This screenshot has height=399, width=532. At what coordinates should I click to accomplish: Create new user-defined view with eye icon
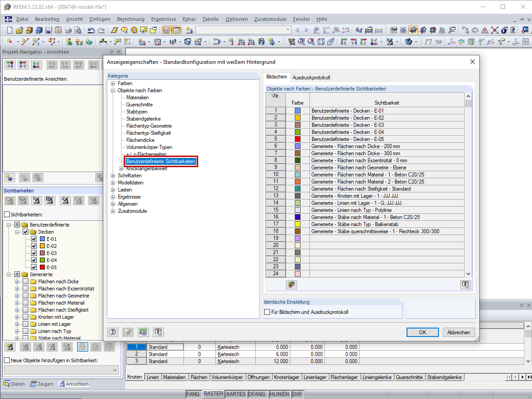[x=10, y=177]
